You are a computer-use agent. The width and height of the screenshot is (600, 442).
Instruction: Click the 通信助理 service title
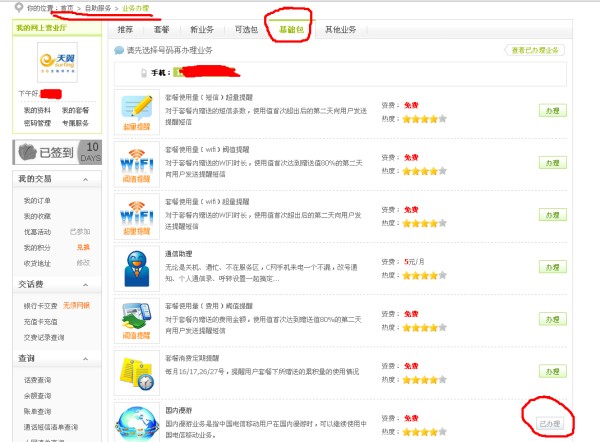click(178, 254)
